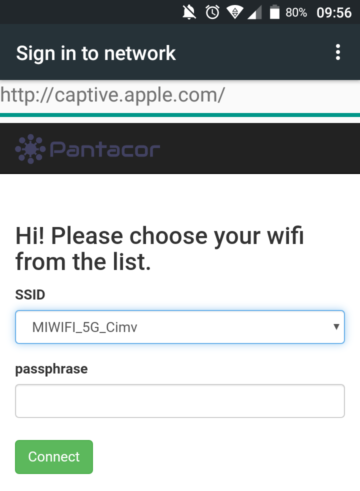
Task: Expand the SSID dropdown arrow
Action: 336,327
